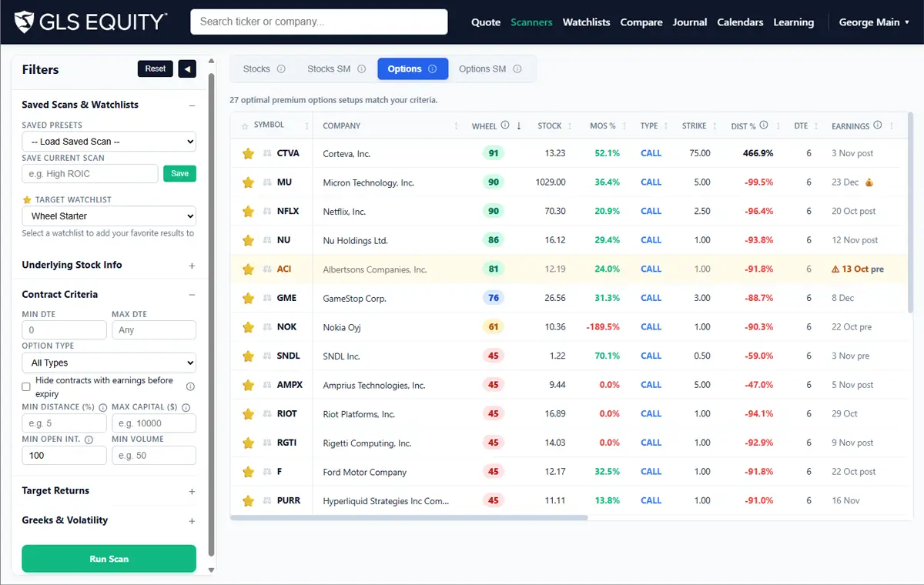Click the EARNINGS column info icon
Screen dimensions: 924x585
[877, 125]
